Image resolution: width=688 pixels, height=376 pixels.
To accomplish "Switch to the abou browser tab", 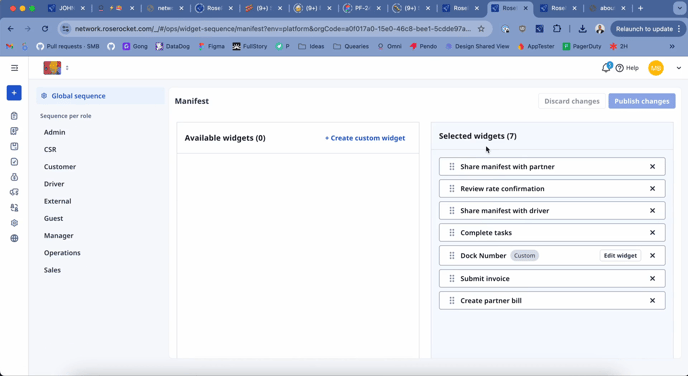I will (x=606, y=8).
